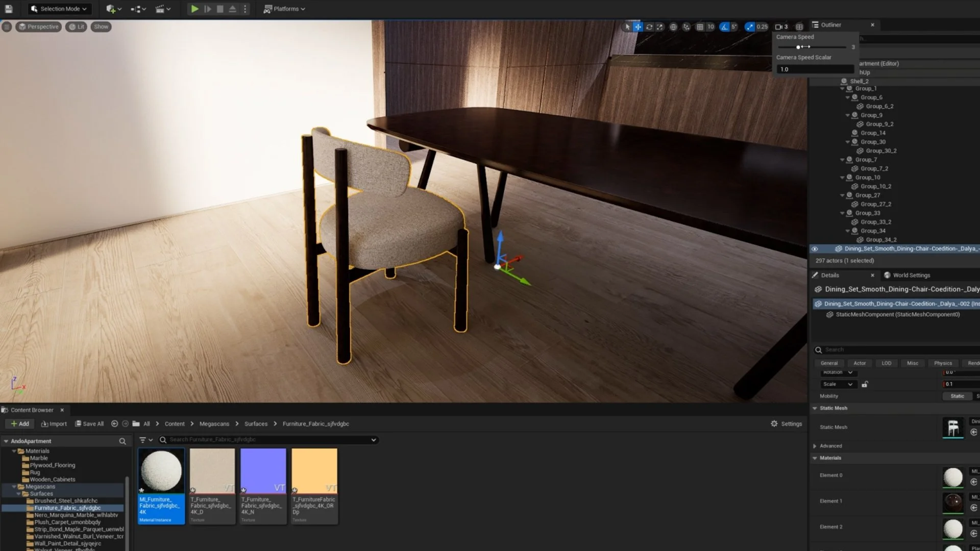The width and height of the screenshot is (980, 551).
Task: Set Mobility to Static in Details
Action: pos(957,396)
